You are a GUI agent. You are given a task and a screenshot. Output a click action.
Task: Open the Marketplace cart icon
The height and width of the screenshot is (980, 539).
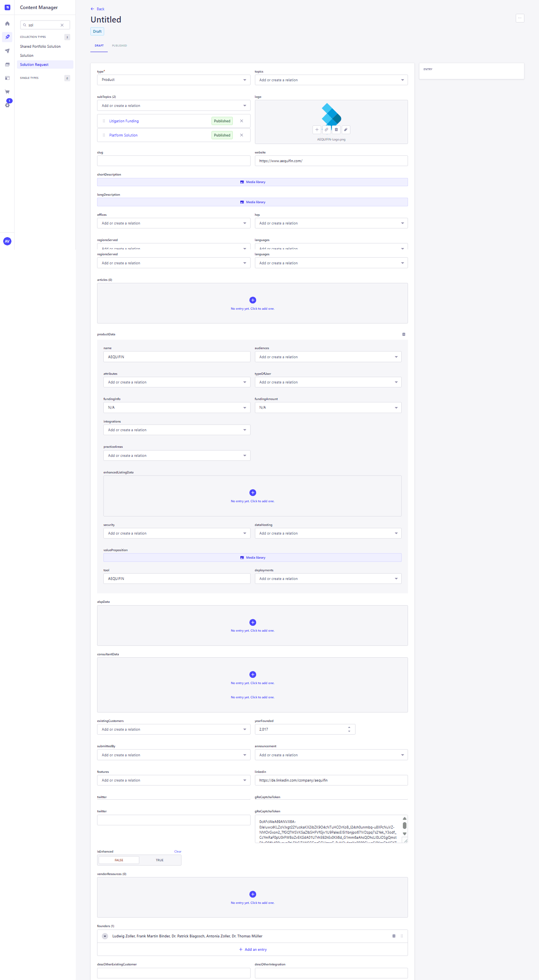click(x=7, y=92)
